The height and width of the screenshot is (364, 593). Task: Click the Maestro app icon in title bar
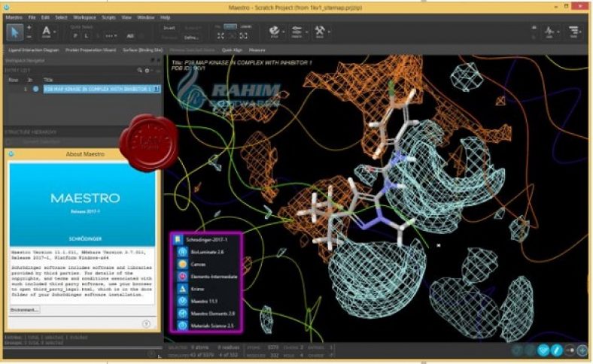point(8,8)
